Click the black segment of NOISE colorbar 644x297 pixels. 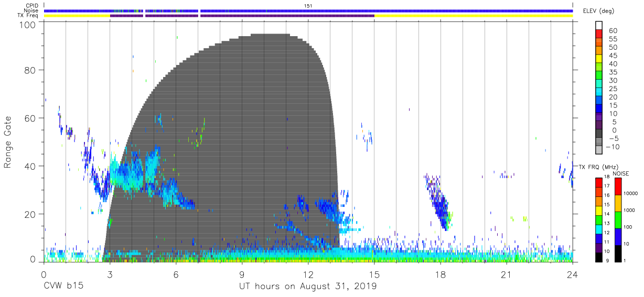click(x=619, y=252)
